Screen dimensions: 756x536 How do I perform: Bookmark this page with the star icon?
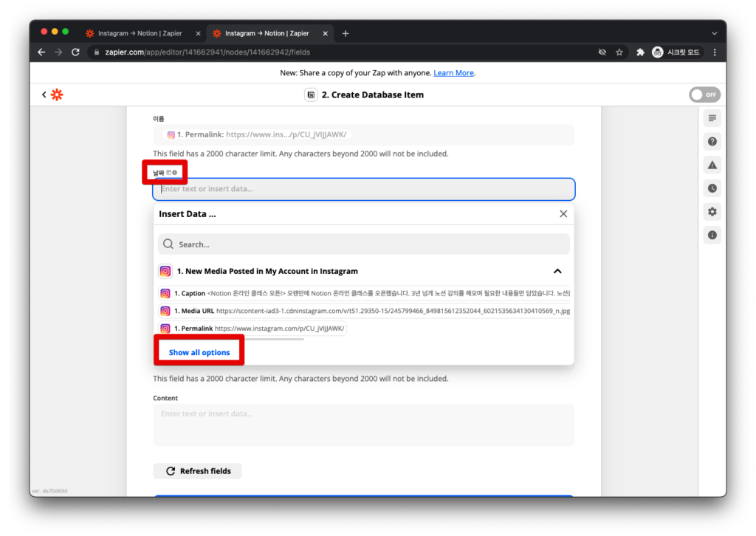tap(619, 52)
